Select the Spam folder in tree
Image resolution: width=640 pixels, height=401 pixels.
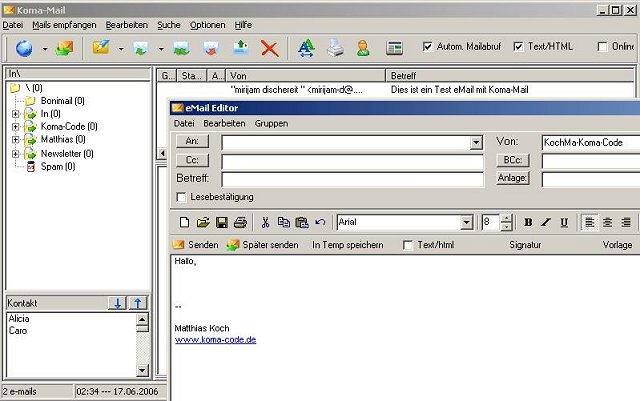58,167
